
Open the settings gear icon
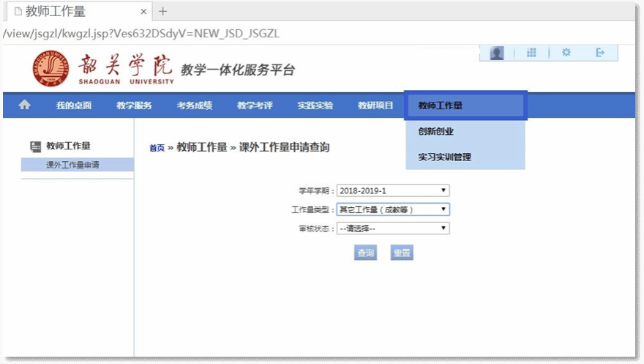coord(566,53)
